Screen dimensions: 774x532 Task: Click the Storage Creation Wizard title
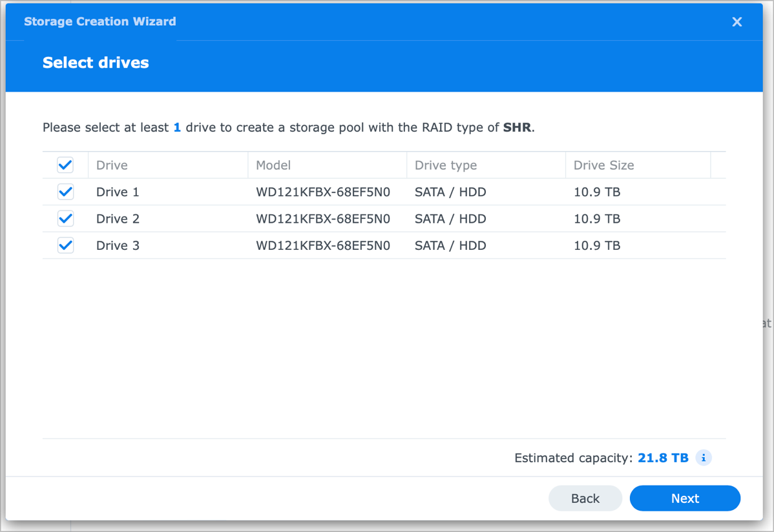click(x=100, y=21)
